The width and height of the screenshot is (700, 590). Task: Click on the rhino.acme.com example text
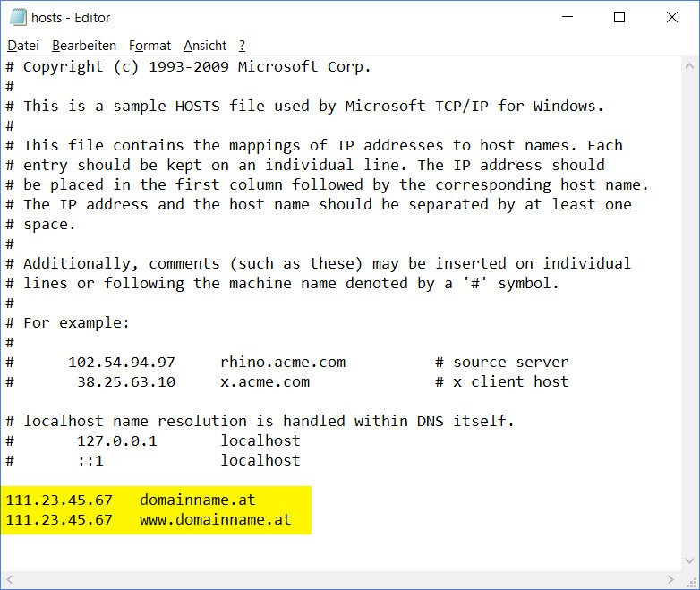tap(283, 363)
